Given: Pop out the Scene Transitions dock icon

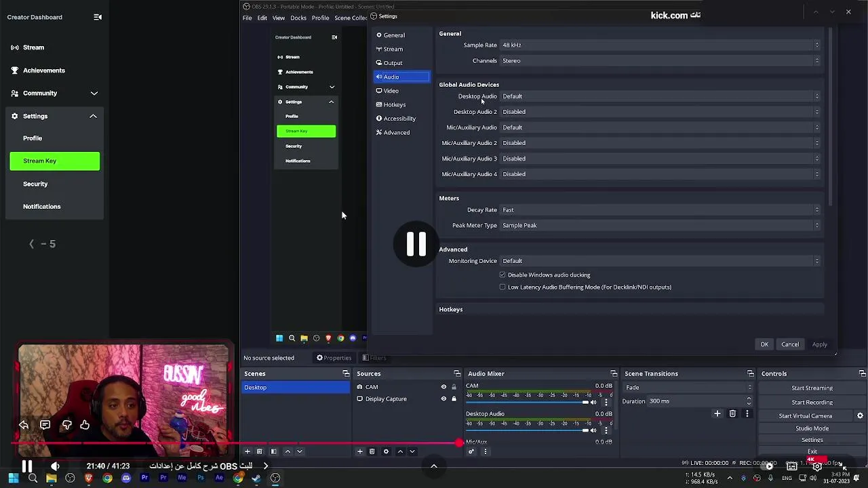Looking at the screenshot, I should [x=751, y=373].
